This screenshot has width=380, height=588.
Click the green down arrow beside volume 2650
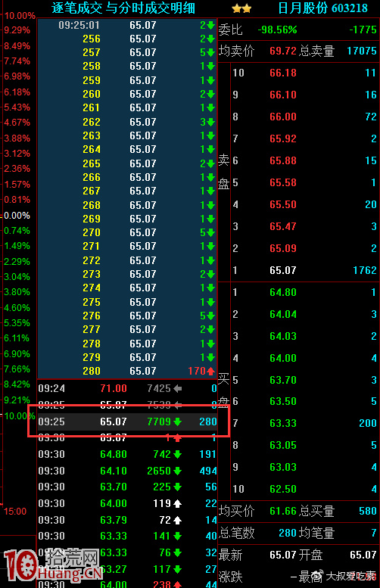[x=178, y=471]
